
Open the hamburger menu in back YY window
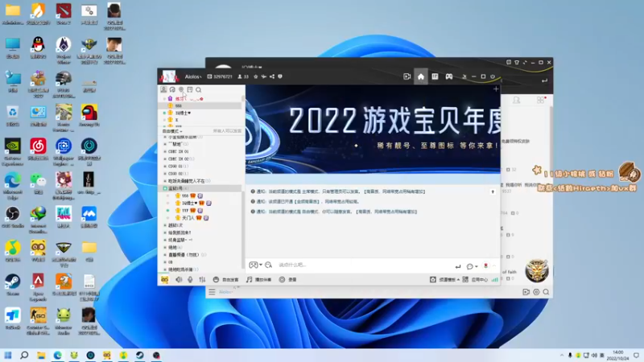(212, 292)
